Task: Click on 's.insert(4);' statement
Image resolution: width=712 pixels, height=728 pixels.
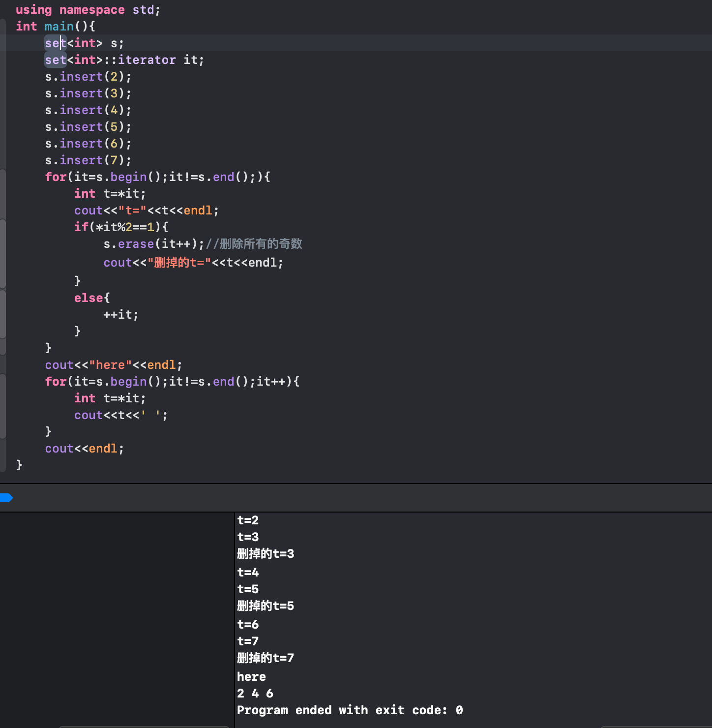Action: [88, 110]
